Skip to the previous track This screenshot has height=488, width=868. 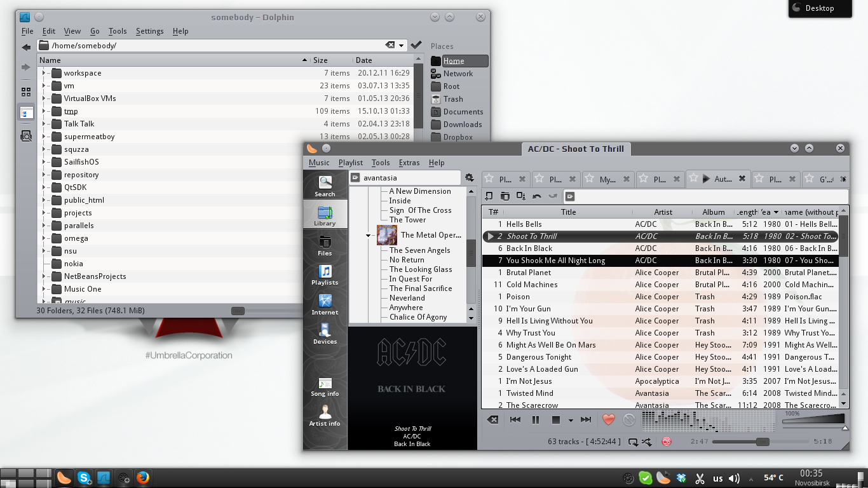tap(515, 419)
